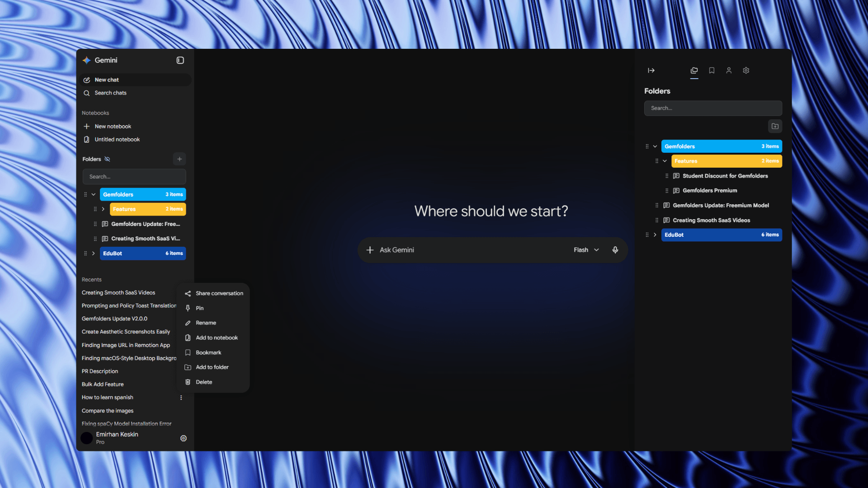
Task: Open recent chat Creating Smooth SaaS Videos
Action: (x=118, y=292)
